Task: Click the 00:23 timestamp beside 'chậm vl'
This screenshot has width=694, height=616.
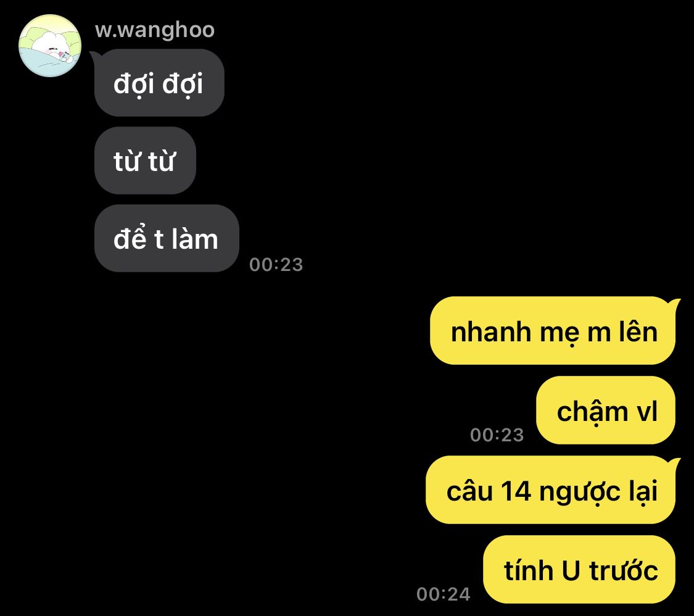Action: (x=497, y=435)
